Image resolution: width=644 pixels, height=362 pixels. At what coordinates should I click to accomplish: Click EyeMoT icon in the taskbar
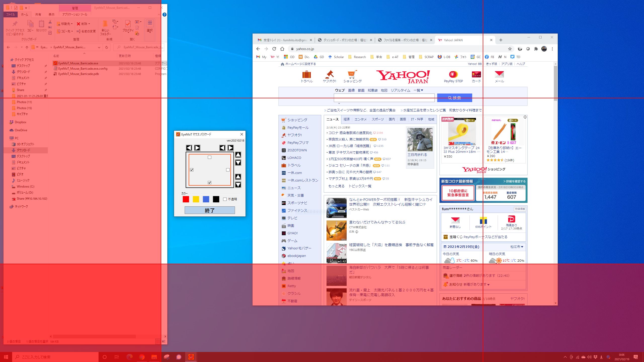(191, 357)
